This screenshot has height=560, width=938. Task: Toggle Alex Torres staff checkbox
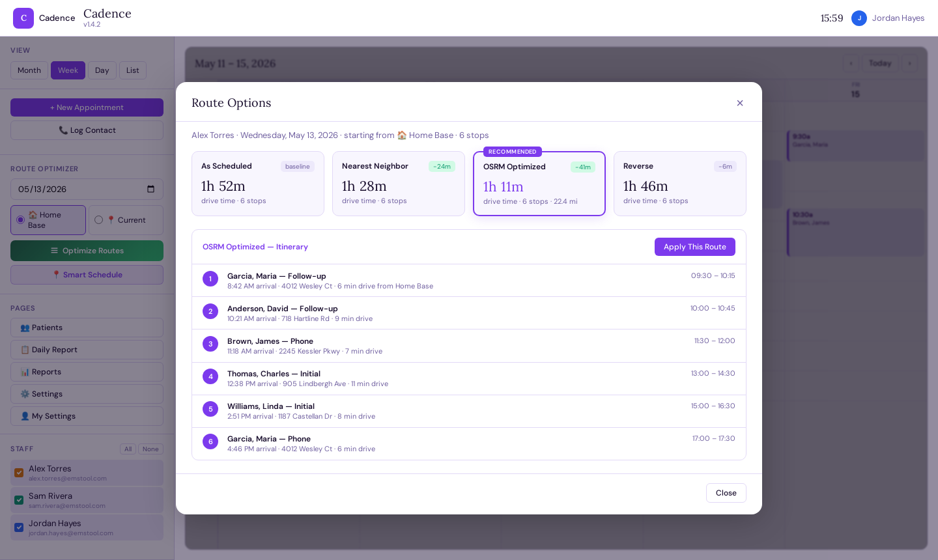coord(19,473)
